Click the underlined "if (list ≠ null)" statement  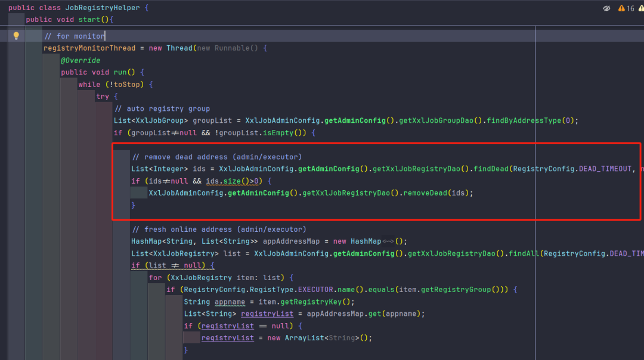[172, 266]
